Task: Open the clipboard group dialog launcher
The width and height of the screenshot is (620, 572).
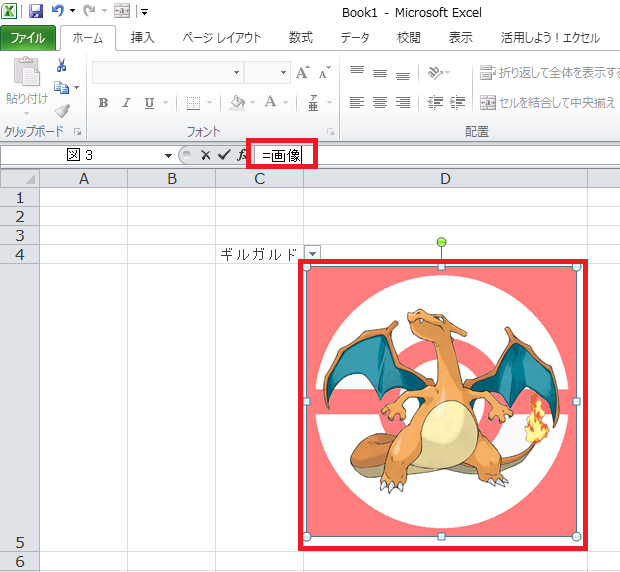Action: [x=78, y=132]
